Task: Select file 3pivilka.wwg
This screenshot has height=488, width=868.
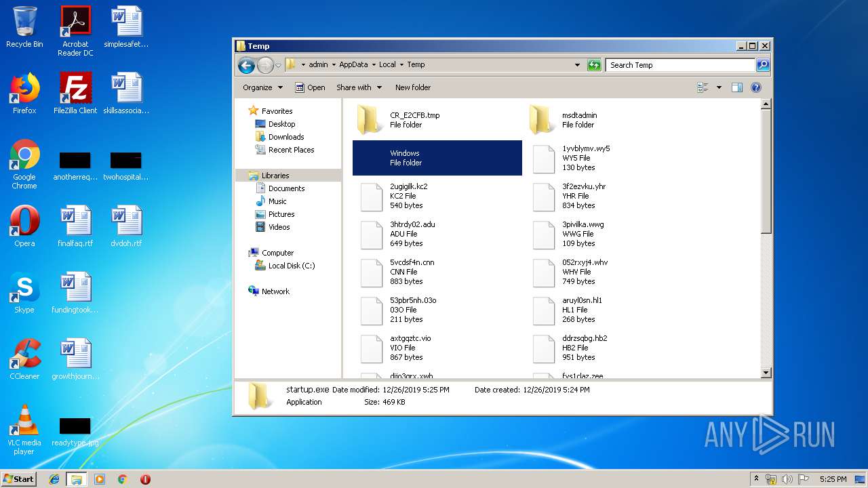Action: pos(609,234)
